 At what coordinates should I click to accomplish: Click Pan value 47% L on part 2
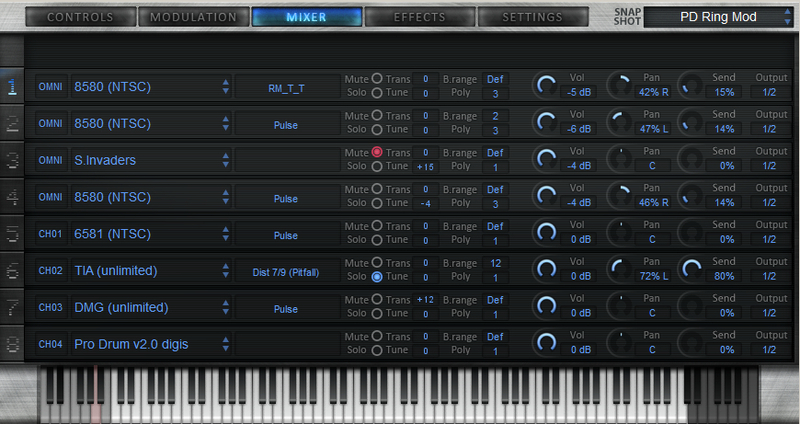653,129
